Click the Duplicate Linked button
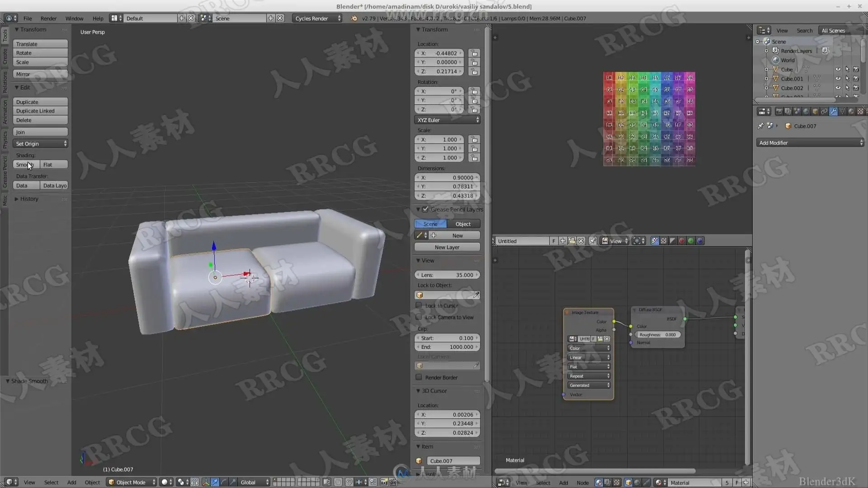The height and width of the screenshot is (488, 868). coord(40,111)
